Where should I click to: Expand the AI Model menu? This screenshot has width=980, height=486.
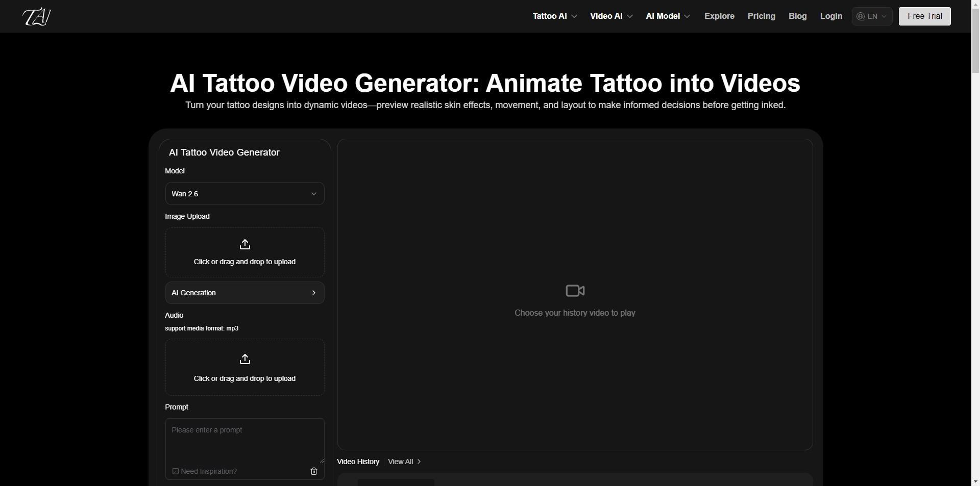pyautogui.click(x=668, y=16)
